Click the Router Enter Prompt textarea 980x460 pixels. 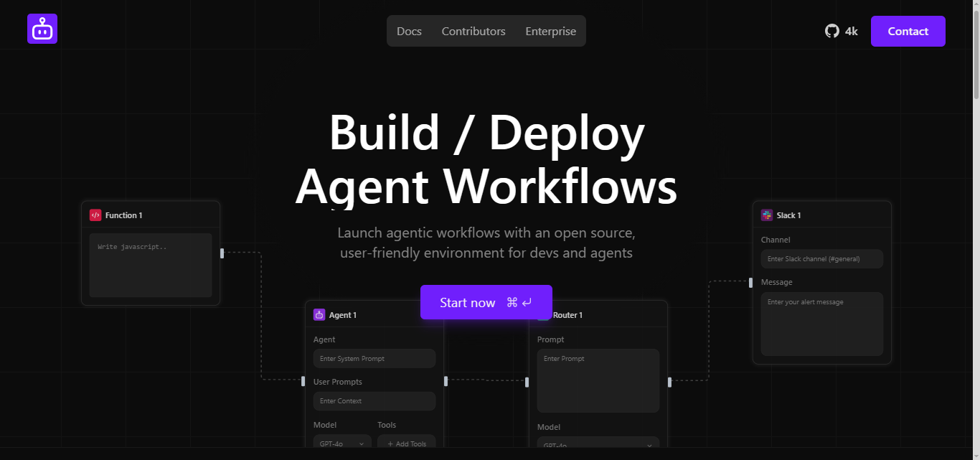(x=598, y=380)
